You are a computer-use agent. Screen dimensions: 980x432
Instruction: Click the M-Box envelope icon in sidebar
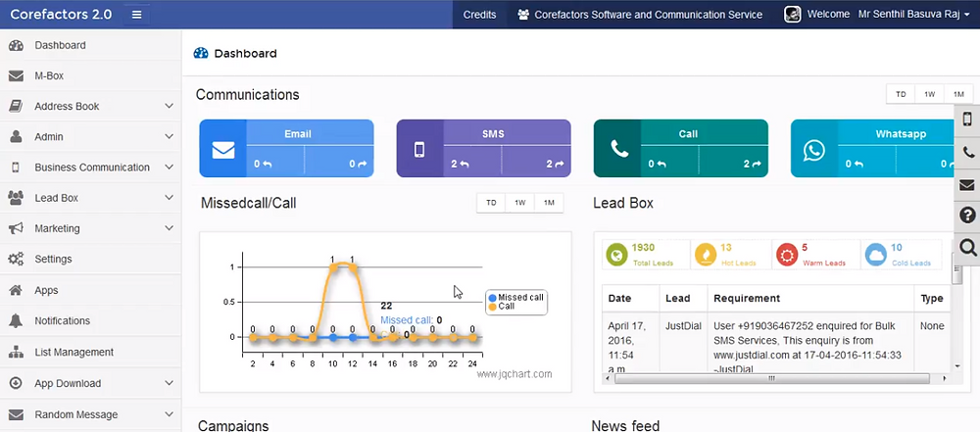coord(16,75)
